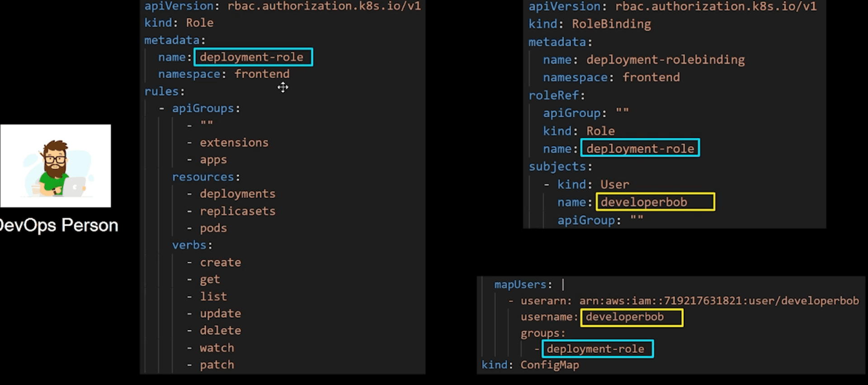Click the bearded DevOps person illustration
Viewport: 868px width, 385px height.
[56, 166]
